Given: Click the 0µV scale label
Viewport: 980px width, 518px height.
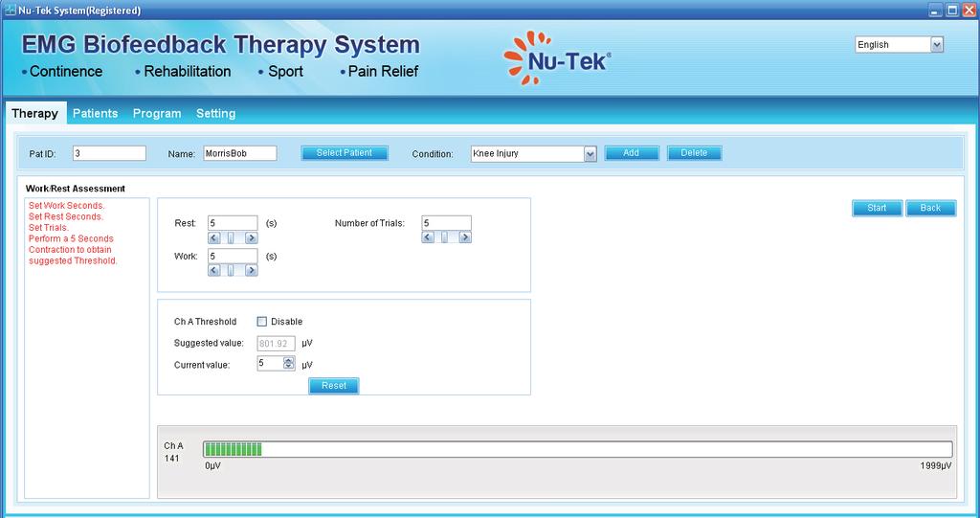Looking at the screenshot, I should coord(213,466).
